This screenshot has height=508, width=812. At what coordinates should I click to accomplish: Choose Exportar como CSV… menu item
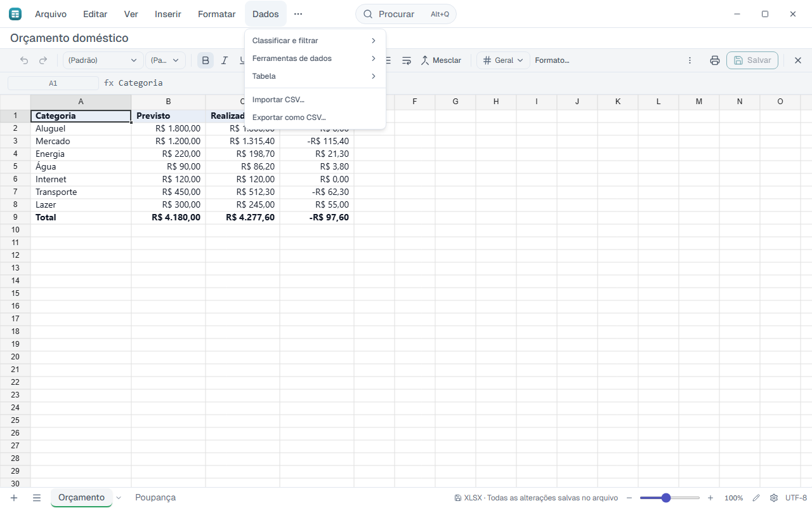[315, 117]
